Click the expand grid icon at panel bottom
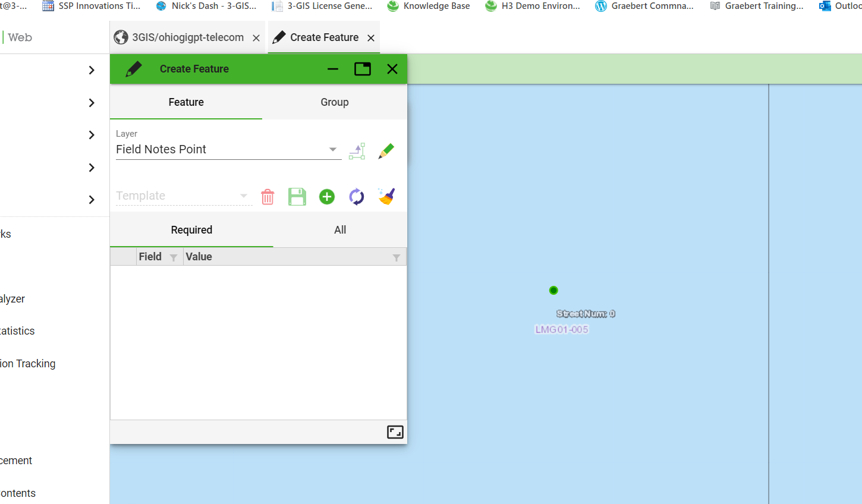Screen dimensions: 862x504 point(395,432)
